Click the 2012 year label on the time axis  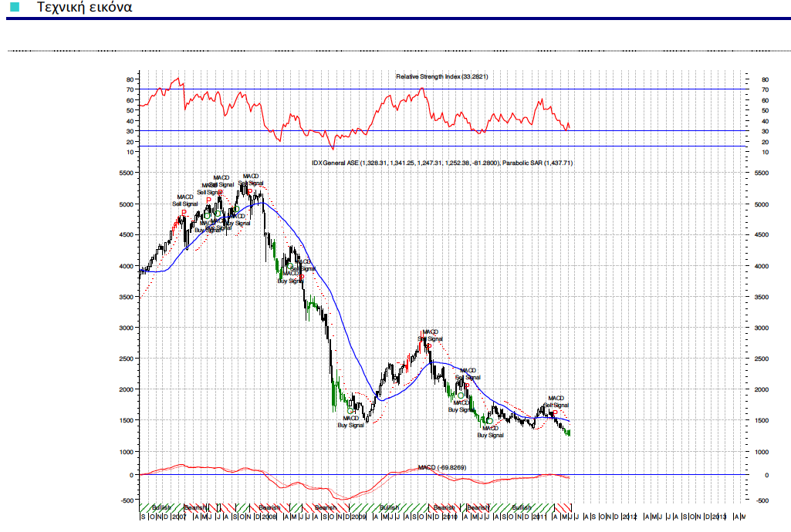[x=630, y=517]
